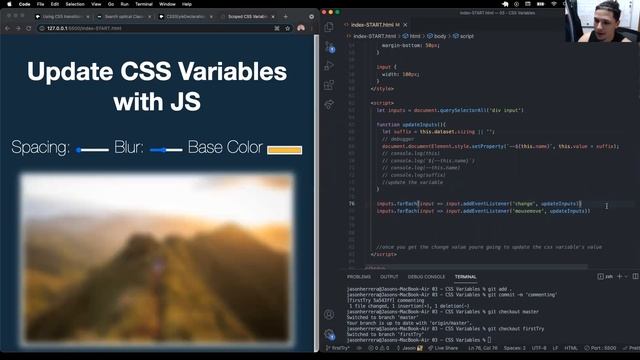Split the terminal panel
This screenshot has width=640, height=360.
[635, 276]
